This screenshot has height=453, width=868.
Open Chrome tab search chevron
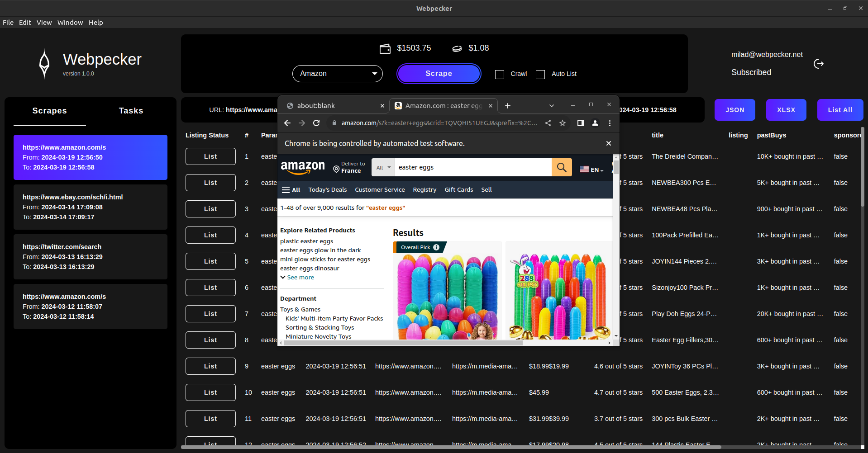552,106
